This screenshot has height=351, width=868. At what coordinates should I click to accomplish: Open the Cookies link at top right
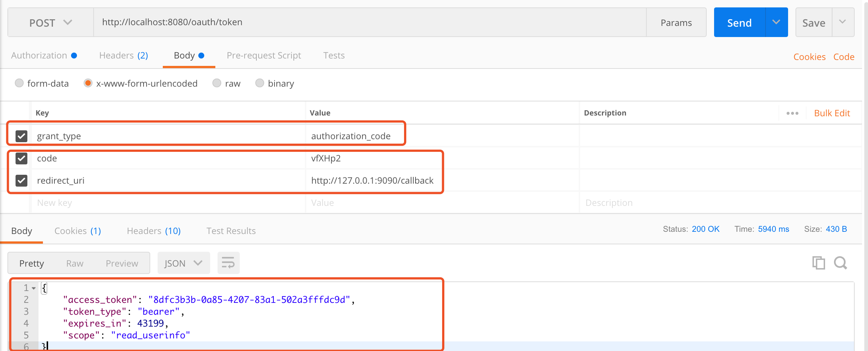809,57
